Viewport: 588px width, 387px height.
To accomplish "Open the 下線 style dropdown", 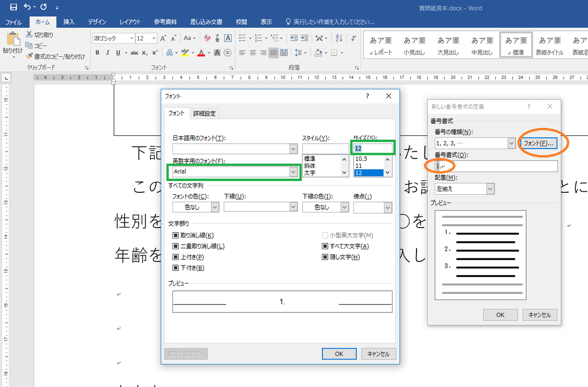I will [293, 207].
